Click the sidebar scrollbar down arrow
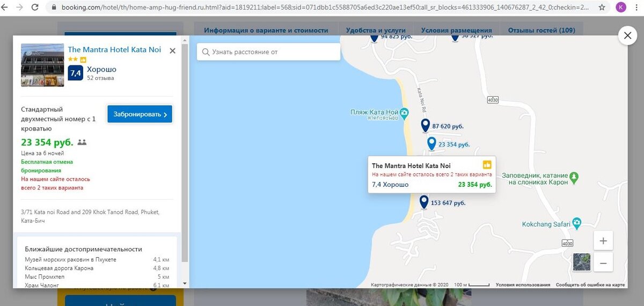This screenshot has height=306, width=644. [x=185, y=283]
